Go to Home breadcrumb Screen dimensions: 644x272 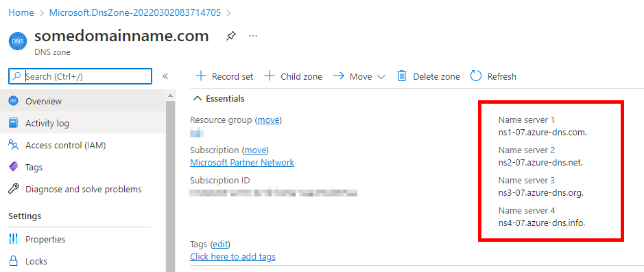[21, 13]
